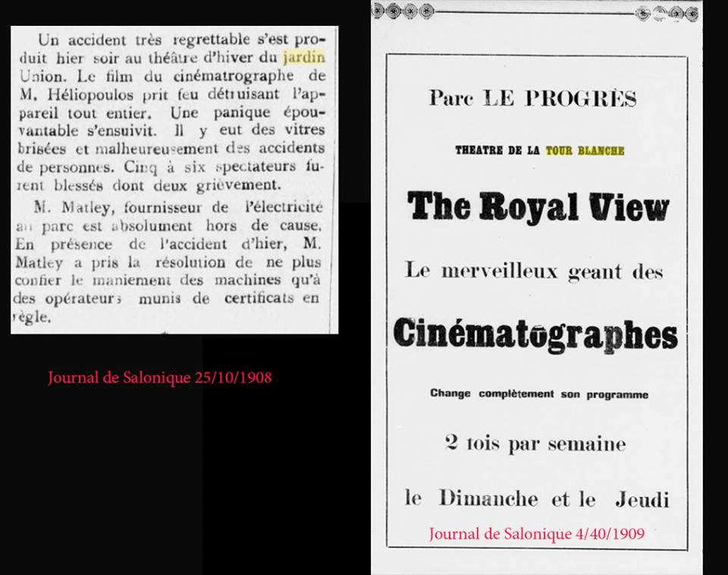Click the red caption "Journal de Salonique 25/10/1908"
This screenshot has width=728, height=575.
click(x=160, y=378)
